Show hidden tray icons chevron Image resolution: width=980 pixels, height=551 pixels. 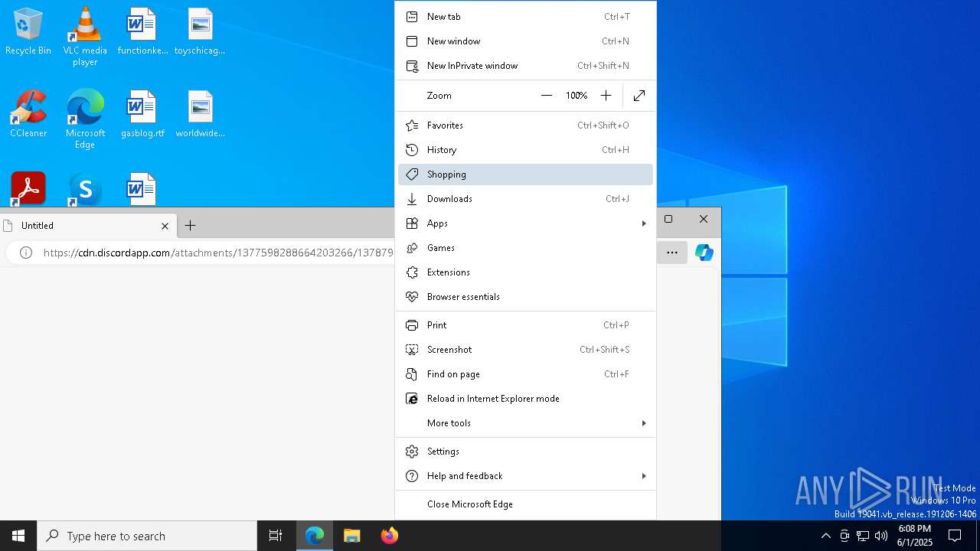click(825, 536)
